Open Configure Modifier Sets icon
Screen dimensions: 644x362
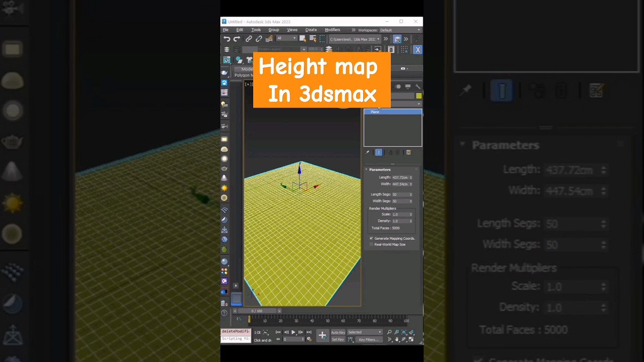(409, 152)
